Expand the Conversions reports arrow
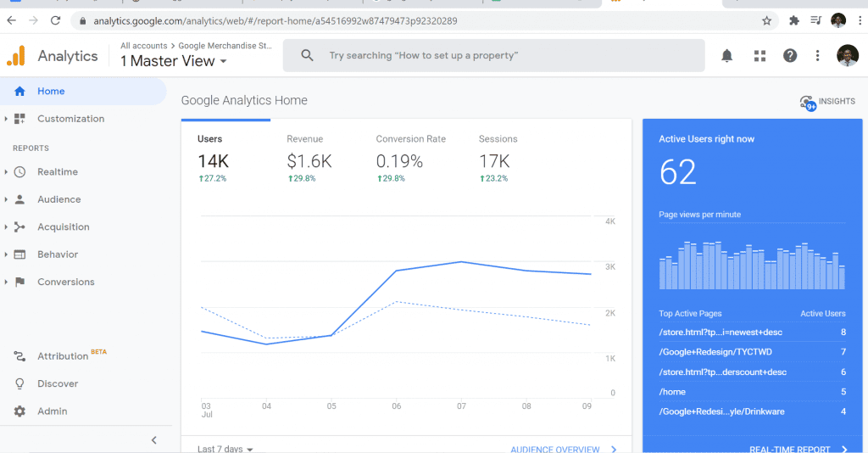The height and width of the screenshot is (453, 868). pos(6,282)
